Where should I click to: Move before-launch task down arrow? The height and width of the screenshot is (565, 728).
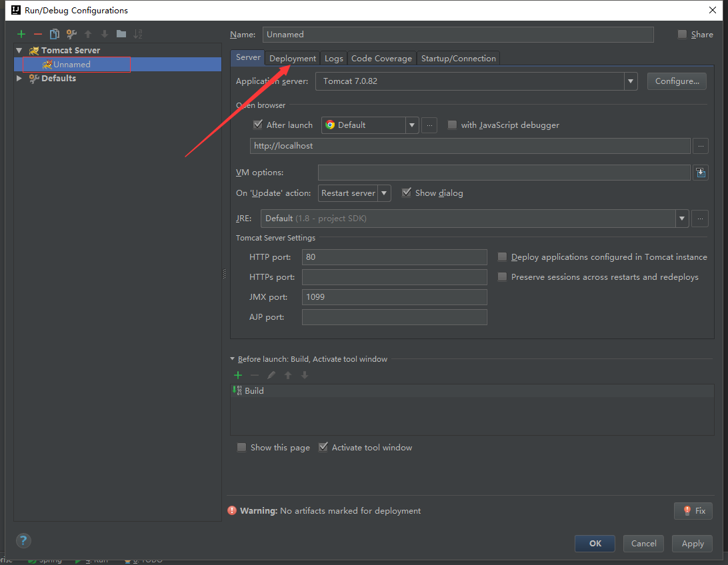305,375
